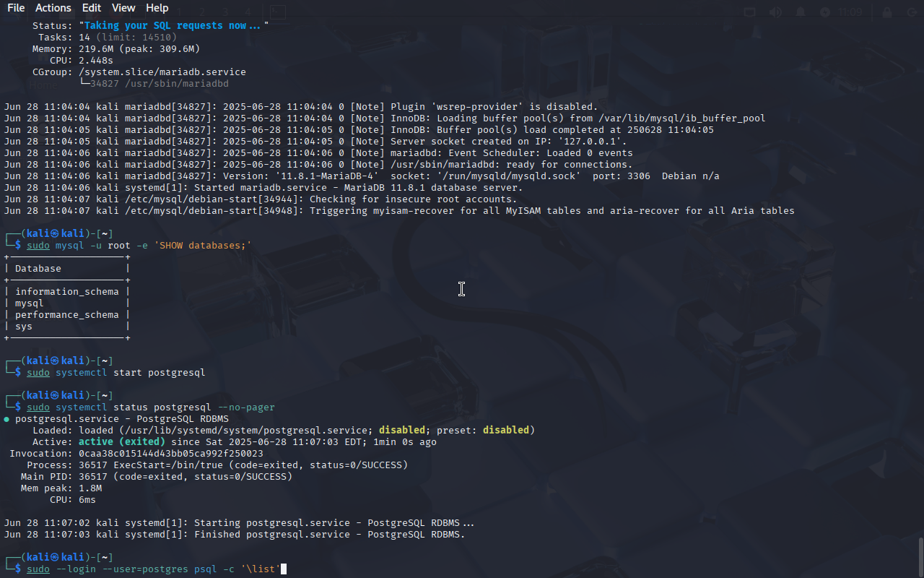Click 'ExecStart=/bin/true' process text
Image resolution: width=924 pixels, height=578 pixels.
(x=171, y=465)
